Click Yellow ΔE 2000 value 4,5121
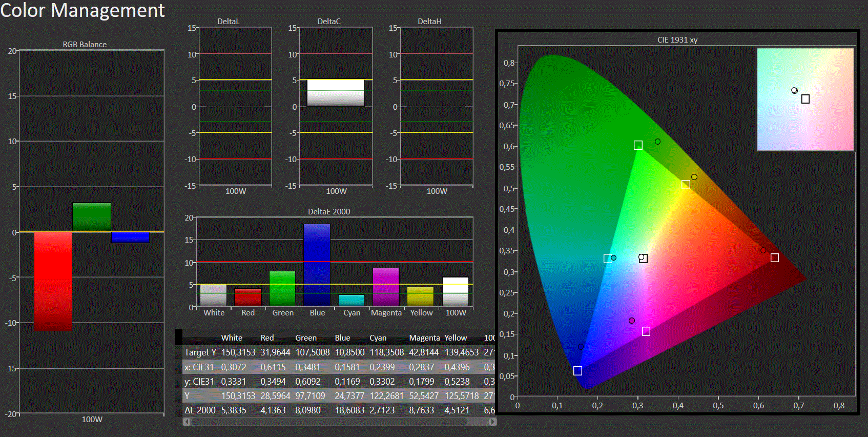Image resolution: width=868 pixels, height=437 pixels. [x=457, y=410]
